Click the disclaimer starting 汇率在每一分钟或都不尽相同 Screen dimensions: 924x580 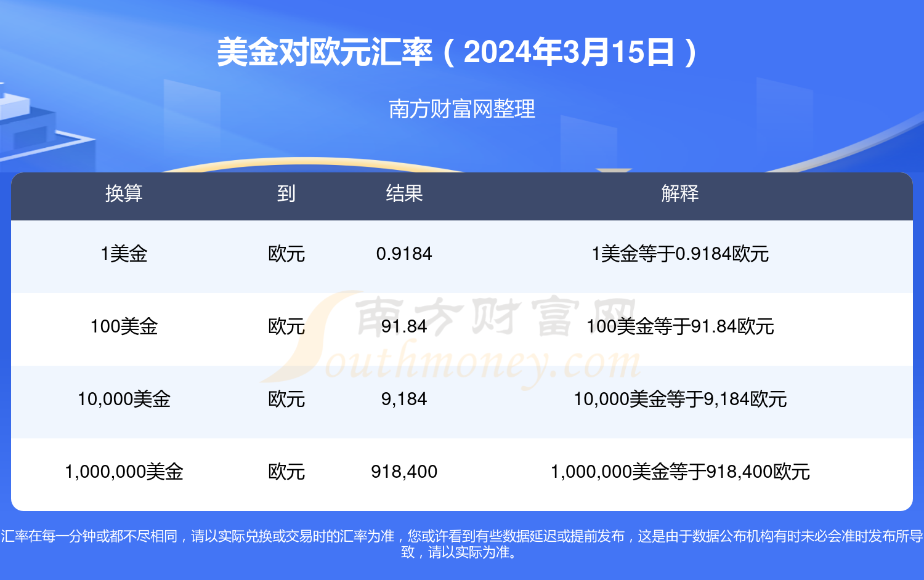tap(462, 544)
